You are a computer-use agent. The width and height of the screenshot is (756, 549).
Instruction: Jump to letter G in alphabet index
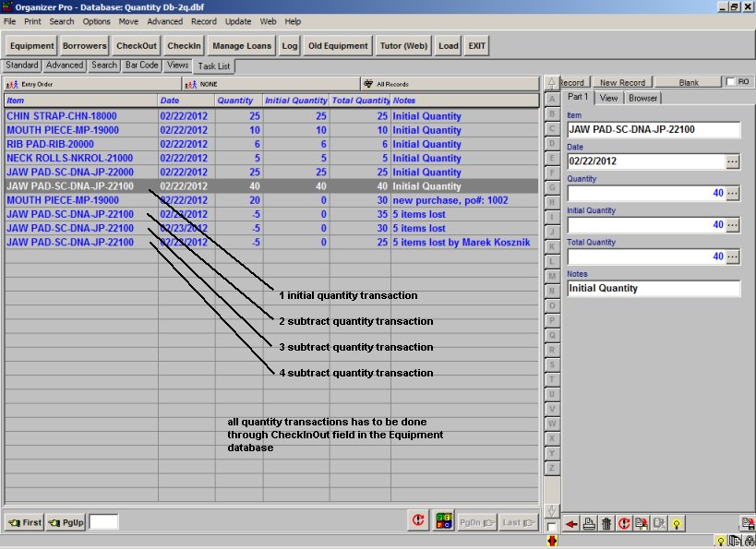click(x=552, y=187)
